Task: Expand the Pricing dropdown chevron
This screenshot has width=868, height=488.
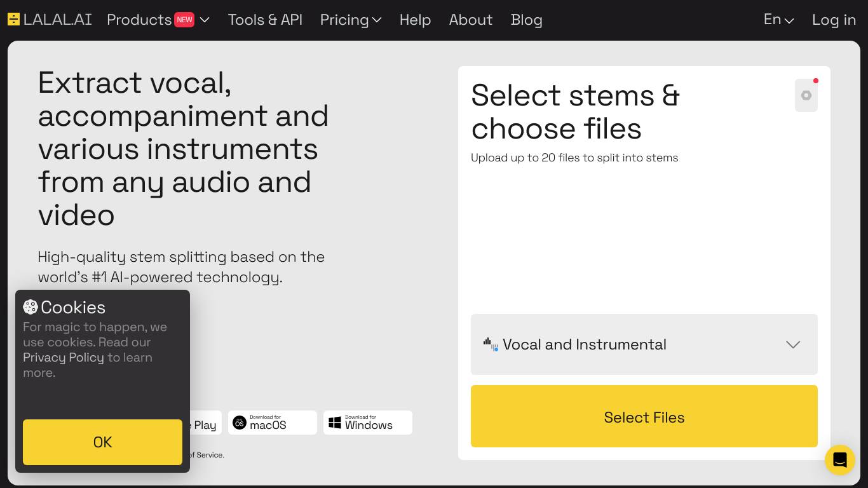Action: (377, 20)
